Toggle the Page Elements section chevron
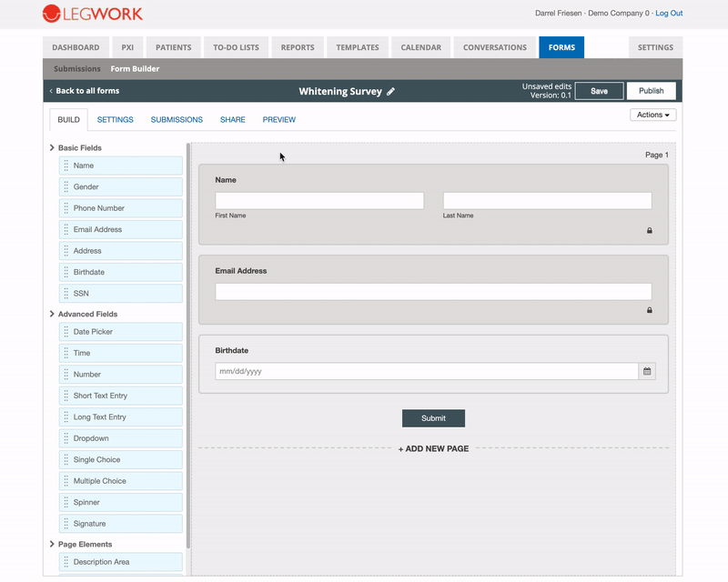 pyautogui.click(x=52, y=544)
